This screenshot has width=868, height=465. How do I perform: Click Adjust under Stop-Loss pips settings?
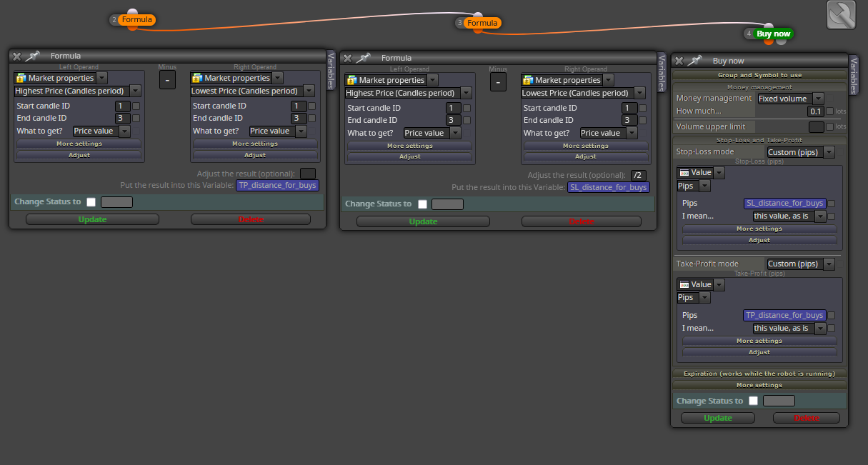pos(759,240)
